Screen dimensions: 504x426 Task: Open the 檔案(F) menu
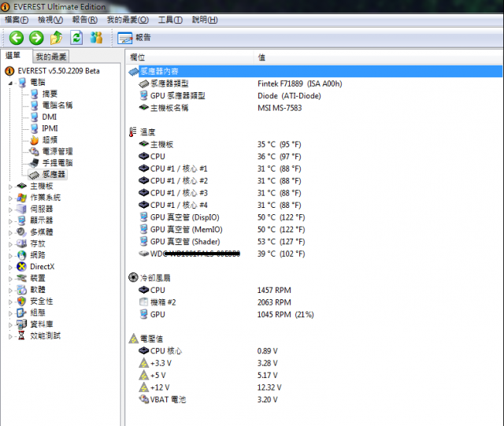pos(17,20)
